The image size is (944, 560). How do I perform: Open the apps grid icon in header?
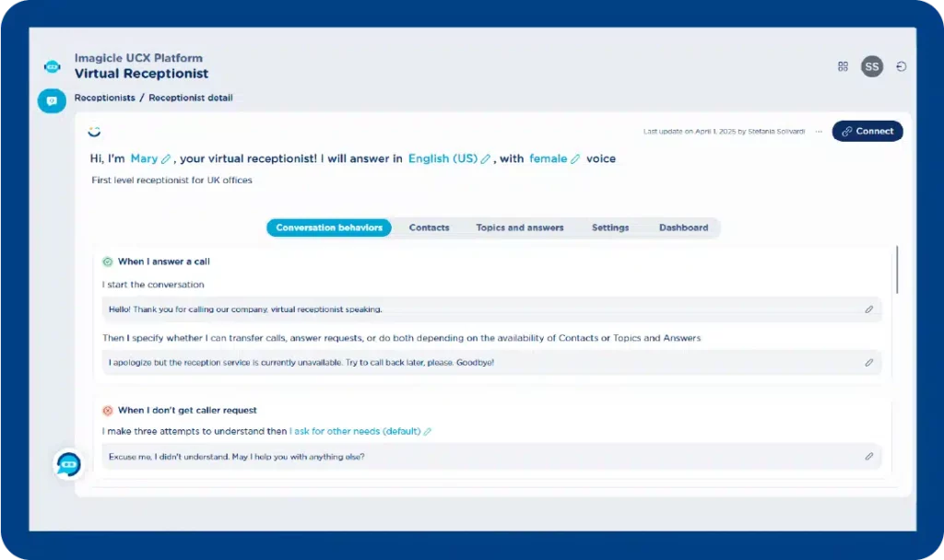click(x=843, y=65)
